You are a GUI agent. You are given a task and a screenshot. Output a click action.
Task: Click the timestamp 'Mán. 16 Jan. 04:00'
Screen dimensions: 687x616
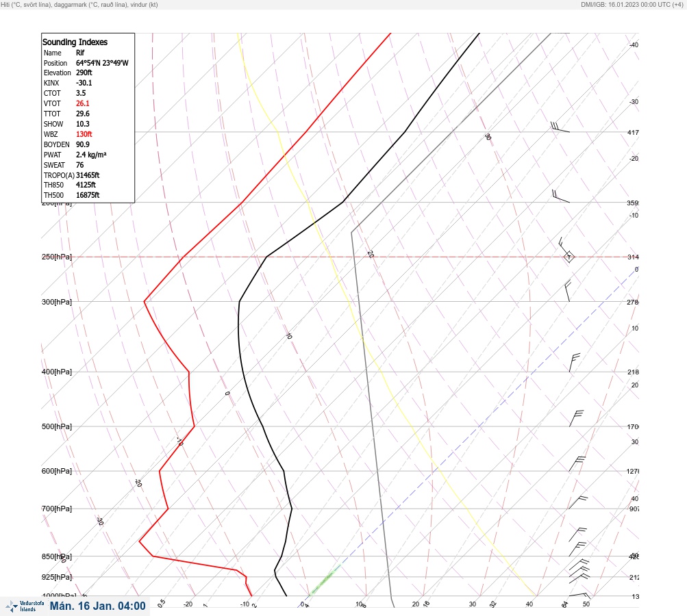(97, 606)
